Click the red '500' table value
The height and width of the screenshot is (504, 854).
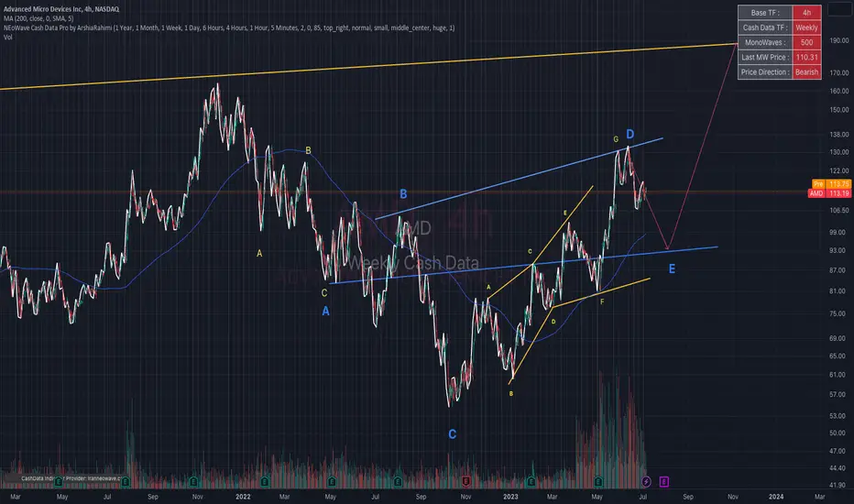click(806, 42)
